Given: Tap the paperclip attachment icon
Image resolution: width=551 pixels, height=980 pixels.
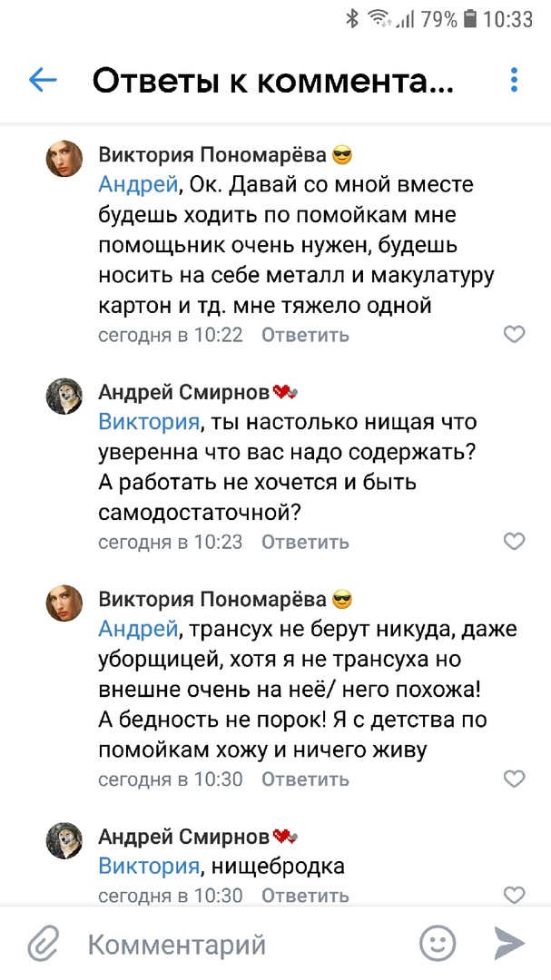Looking at the screenshot, I should (43, 945).
